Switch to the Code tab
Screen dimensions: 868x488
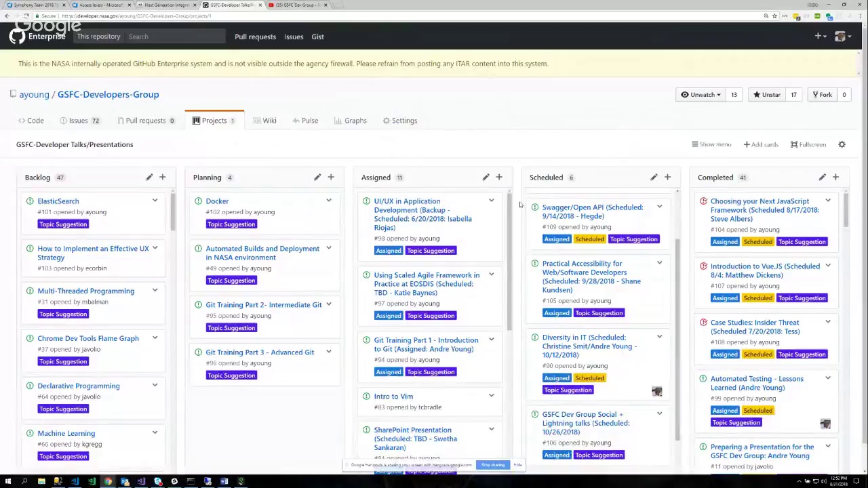tap(31, 121)
